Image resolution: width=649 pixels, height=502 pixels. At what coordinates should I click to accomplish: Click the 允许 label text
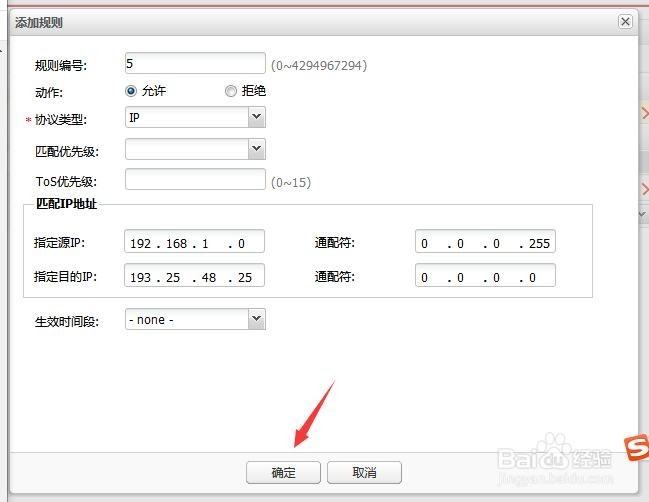[x=154, y=91]
